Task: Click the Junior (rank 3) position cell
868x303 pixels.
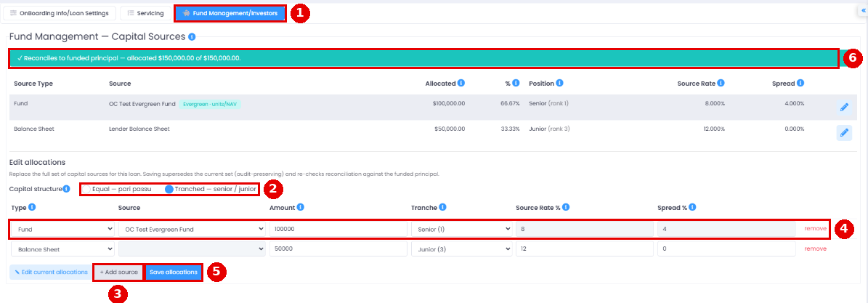Action: 548,129
